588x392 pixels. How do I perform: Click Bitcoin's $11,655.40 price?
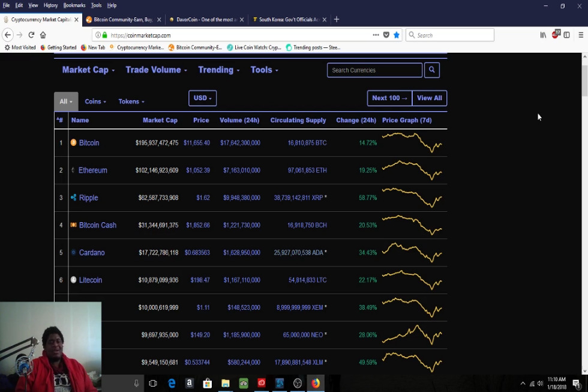point(197,142)
